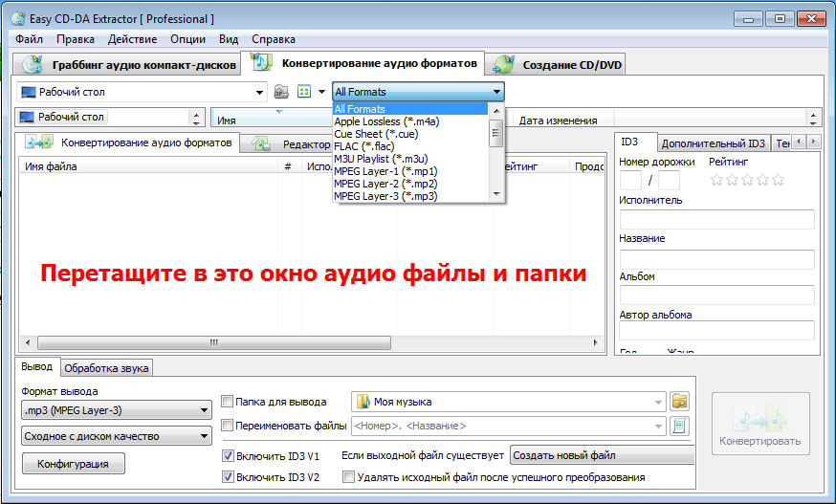Choose FLAC (*.flac) format
The width and height of the screenshot is (836, 504).
coord(409,146)
